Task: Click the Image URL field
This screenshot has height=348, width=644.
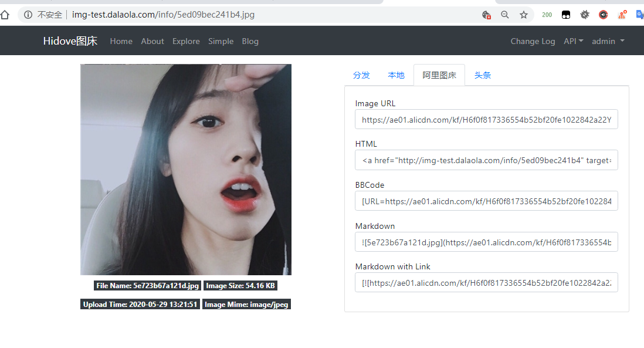Action: click(x=486, y=120)
